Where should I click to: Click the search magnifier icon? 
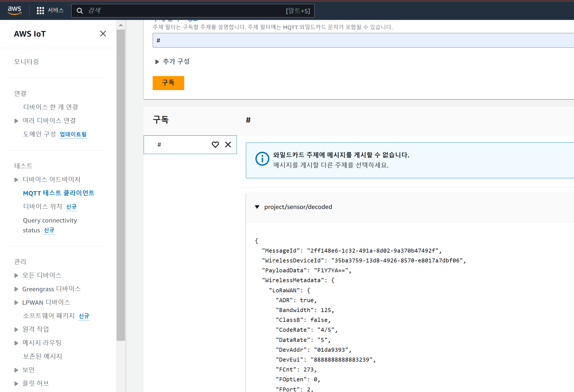(80, 11)
